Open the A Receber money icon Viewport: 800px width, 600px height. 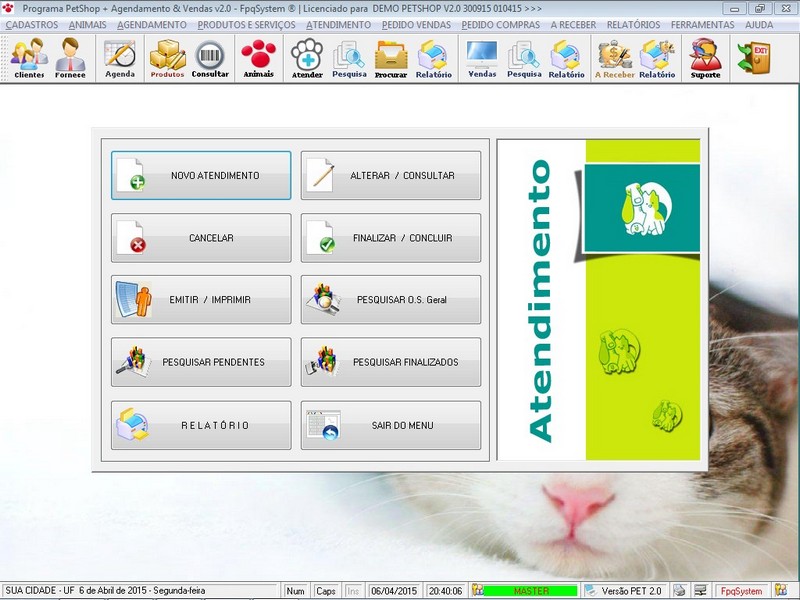(614, 58)
